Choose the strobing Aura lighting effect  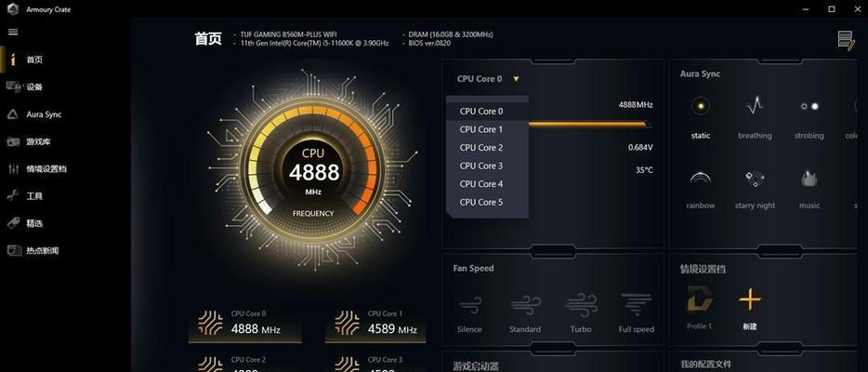(x=809, y=117)
